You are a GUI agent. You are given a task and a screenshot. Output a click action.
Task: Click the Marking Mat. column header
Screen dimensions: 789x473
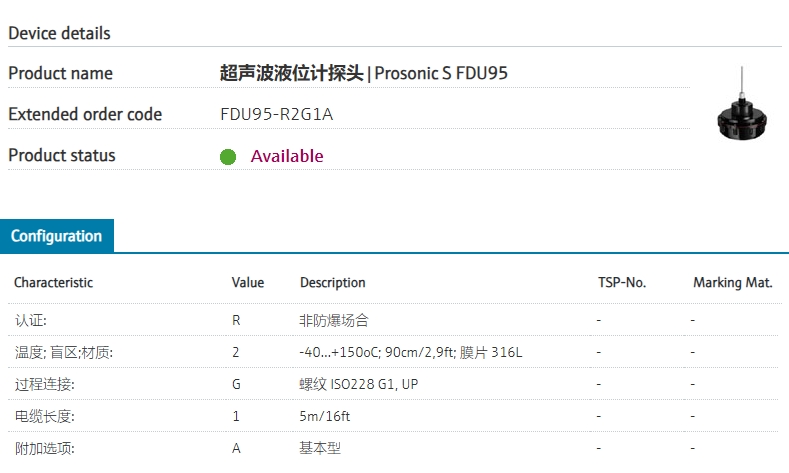point(733,283)
